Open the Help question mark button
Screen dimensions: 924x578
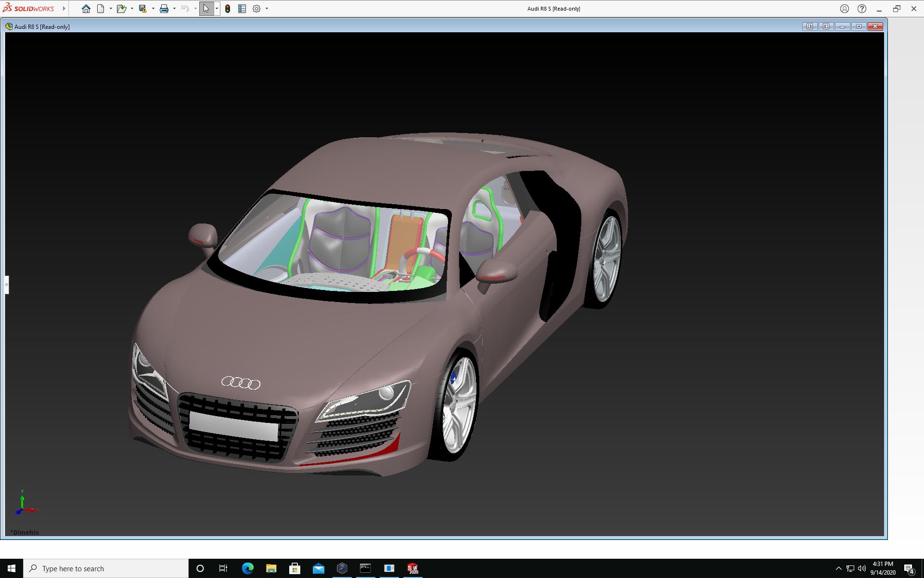[x=862, y=9]
